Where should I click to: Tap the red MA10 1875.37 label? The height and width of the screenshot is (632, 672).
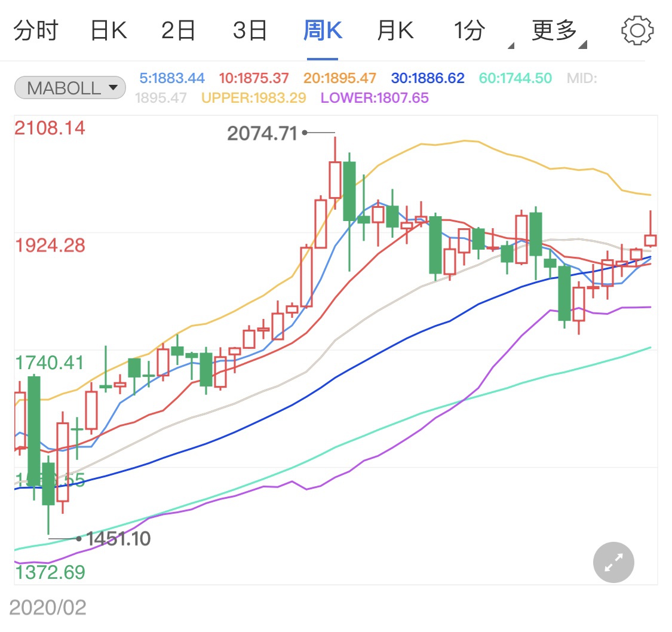click(254, 78)
